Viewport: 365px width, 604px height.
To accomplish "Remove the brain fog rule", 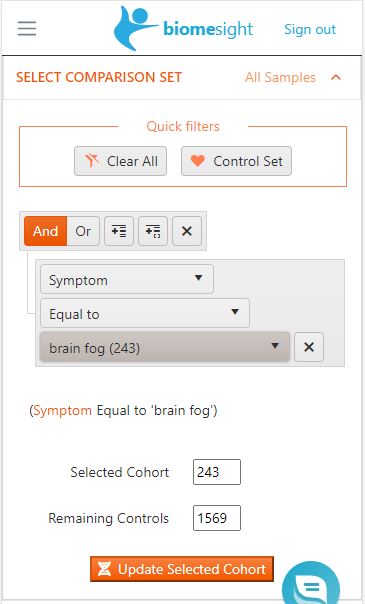I will (x=309, y=347).
